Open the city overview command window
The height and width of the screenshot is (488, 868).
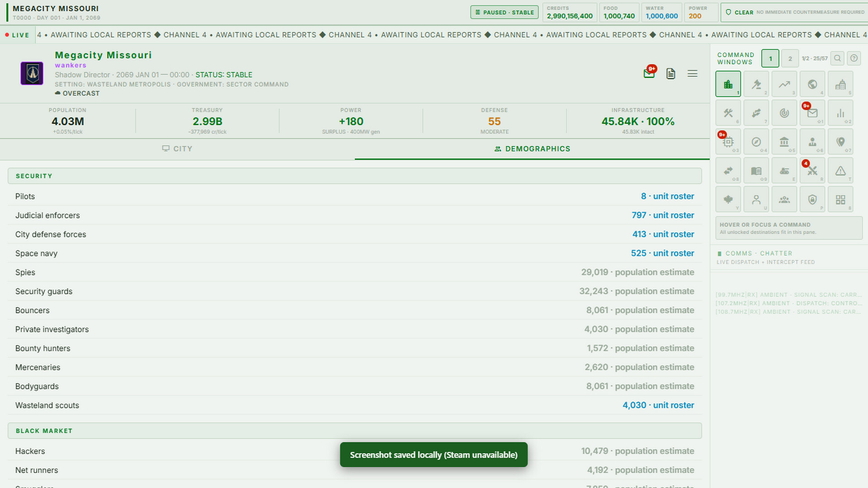click(728, 84)
